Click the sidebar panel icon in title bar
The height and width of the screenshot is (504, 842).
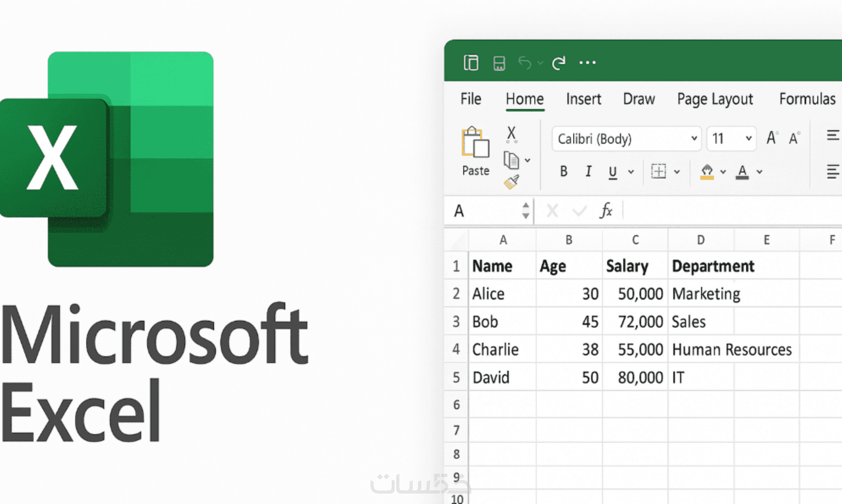point(471,63)
